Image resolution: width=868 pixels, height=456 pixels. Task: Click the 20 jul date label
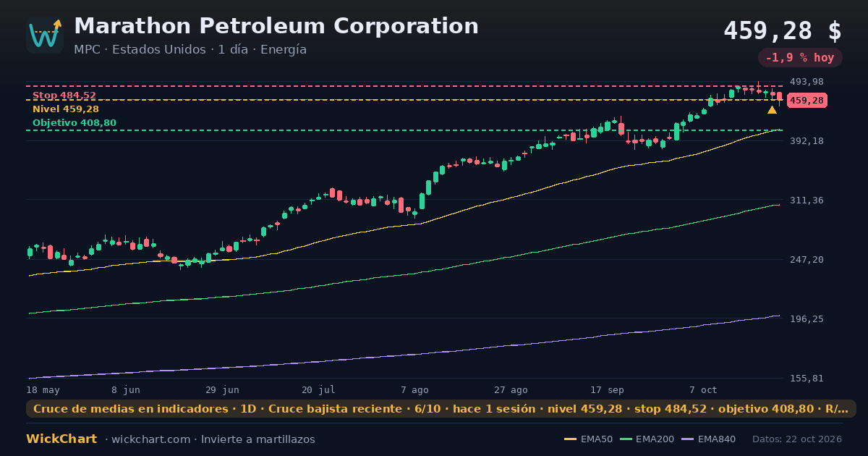coord(318,390)
